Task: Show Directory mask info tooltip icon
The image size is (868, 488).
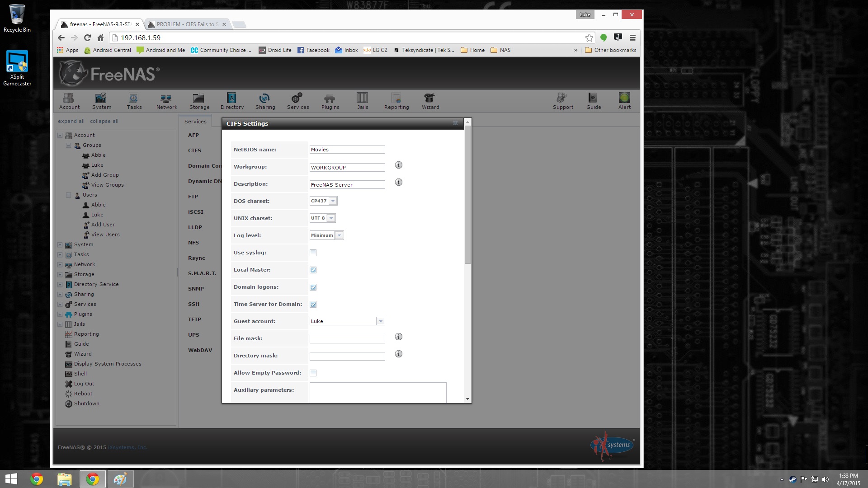Action: pos(398,354)
